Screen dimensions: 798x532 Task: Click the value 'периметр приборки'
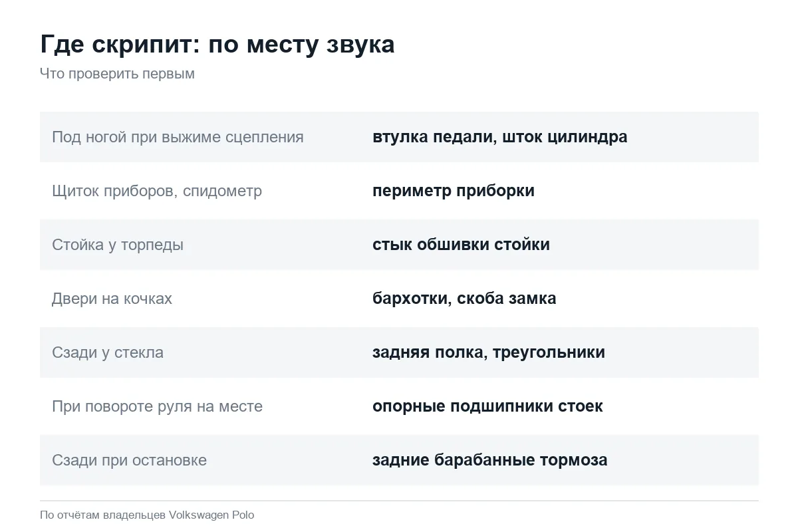[x=454, y=191]
